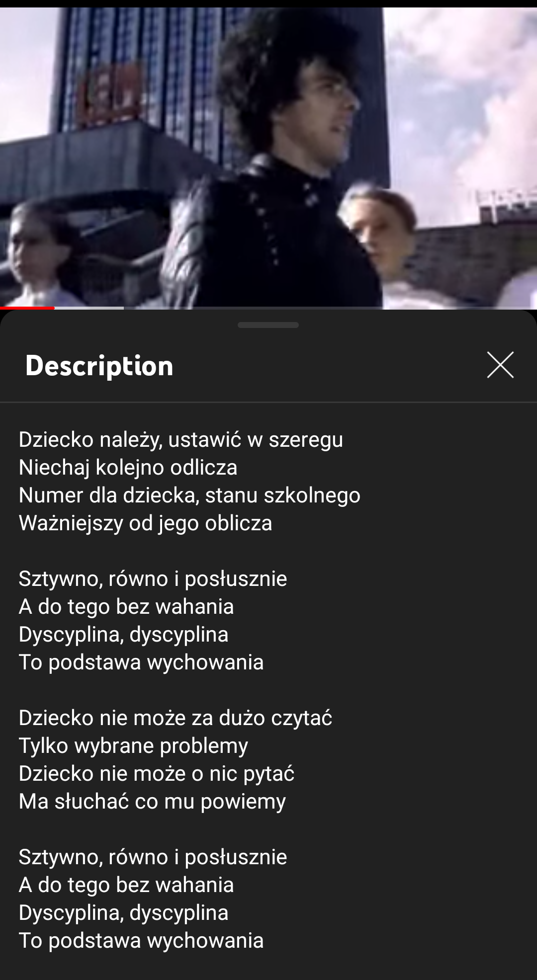Click the grey buffered segment of progress bar

click(89, 308)
